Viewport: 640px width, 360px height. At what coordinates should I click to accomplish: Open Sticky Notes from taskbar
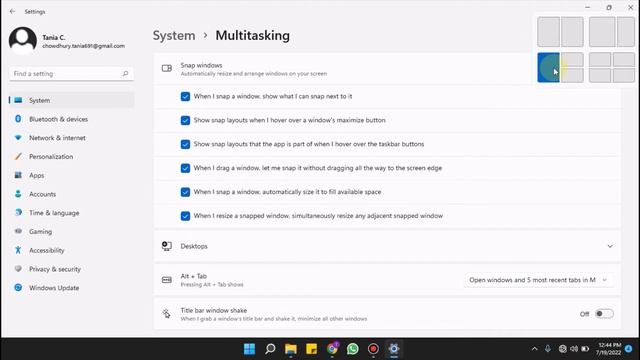point(311,349)
